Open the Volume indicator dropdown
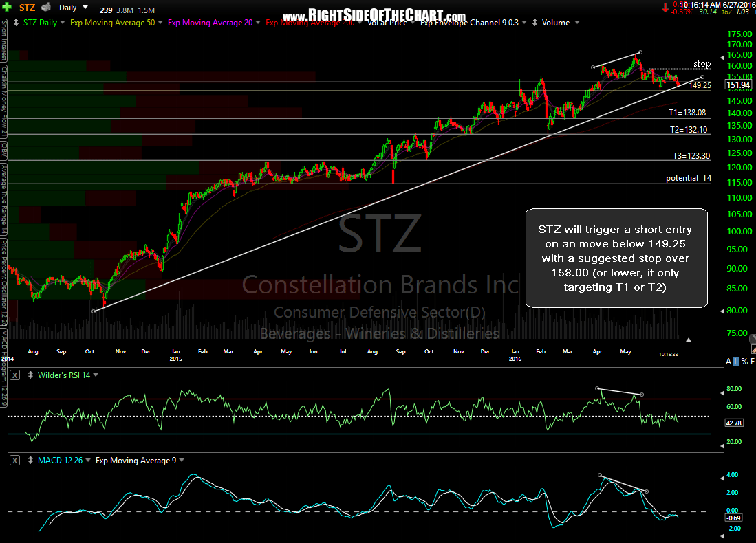This screenshot has height=543, width=756. 577,23
